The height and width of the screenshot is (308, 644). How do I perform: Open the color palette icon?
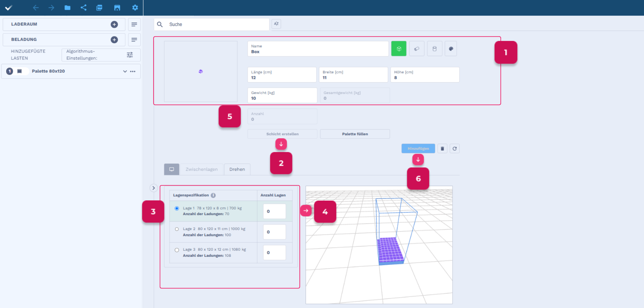pos(451,49)
